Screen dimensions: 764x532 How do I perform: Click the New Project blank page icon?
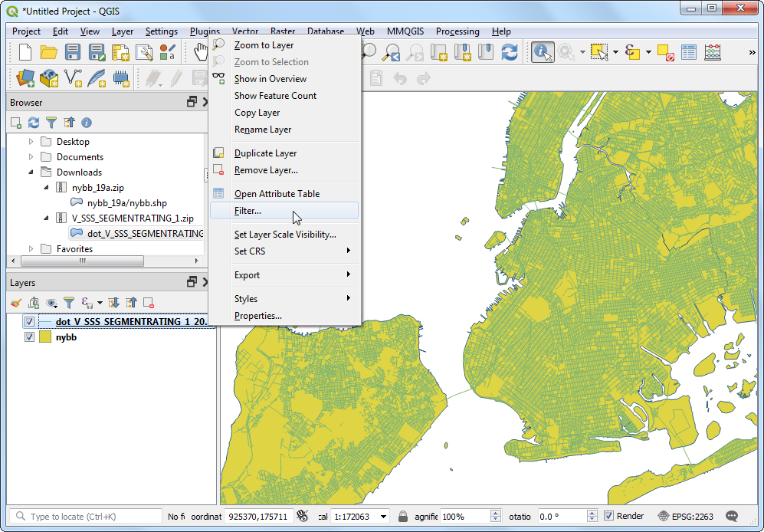point(25,52)
